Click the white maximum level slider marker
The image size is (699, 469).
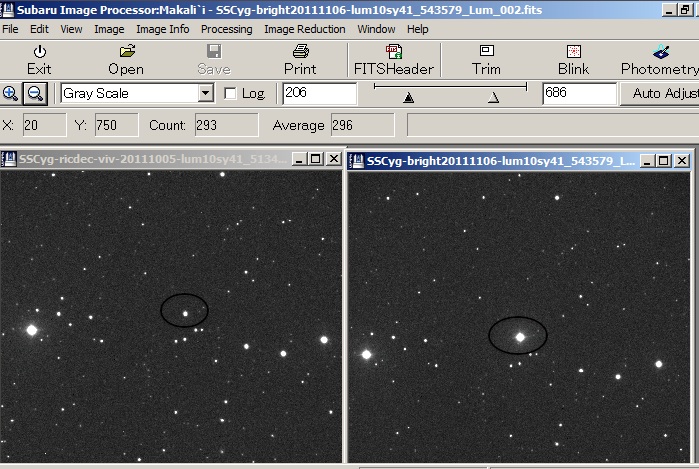coord(493,98)
